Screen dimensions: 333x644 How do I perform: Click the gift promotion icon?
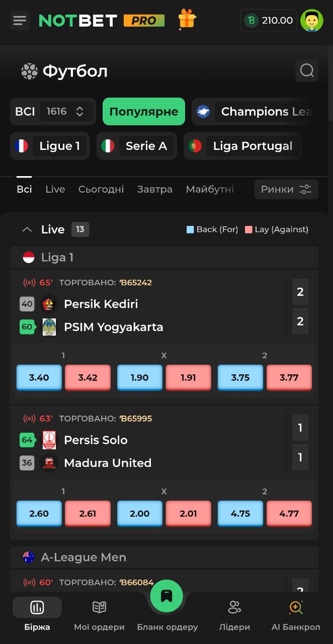pyautogui.click(x=187, y=20)
